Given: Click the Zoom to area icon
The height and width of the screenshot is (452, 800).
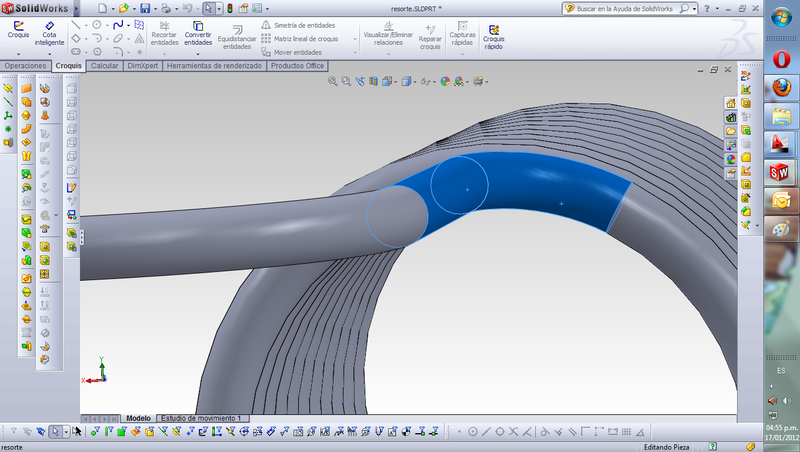Looking at the screenshot, I should [346, 81].
